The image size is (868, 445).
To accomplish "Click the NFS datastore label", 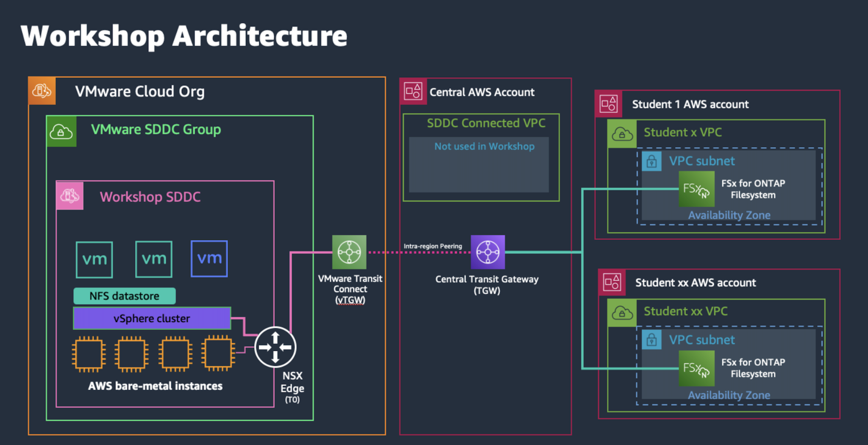I will coord(124,296).
